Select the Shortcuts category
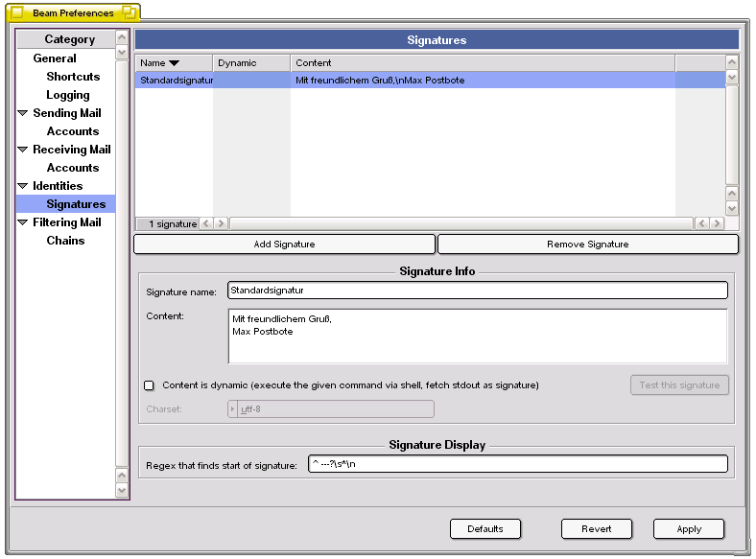Image resolution: width=756 pixels, height=559 pixels. (73, 77)
